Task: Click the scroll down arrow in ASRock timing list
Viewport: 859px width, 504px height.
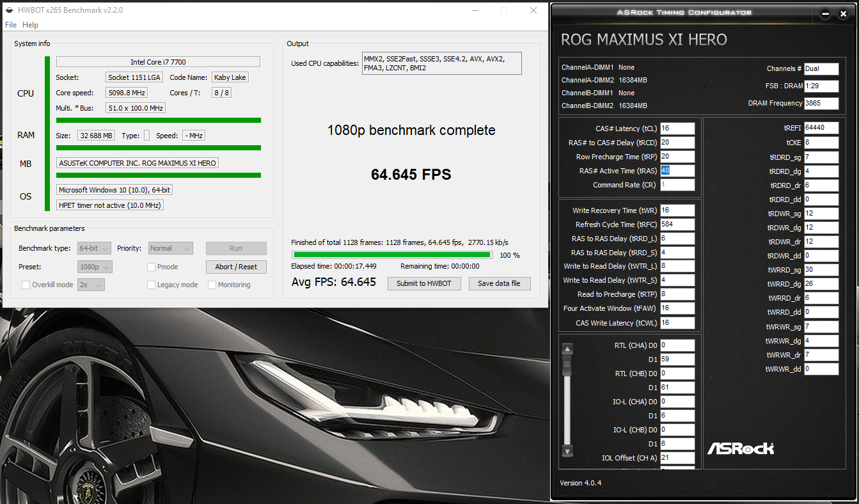Action: coord(567,450)
